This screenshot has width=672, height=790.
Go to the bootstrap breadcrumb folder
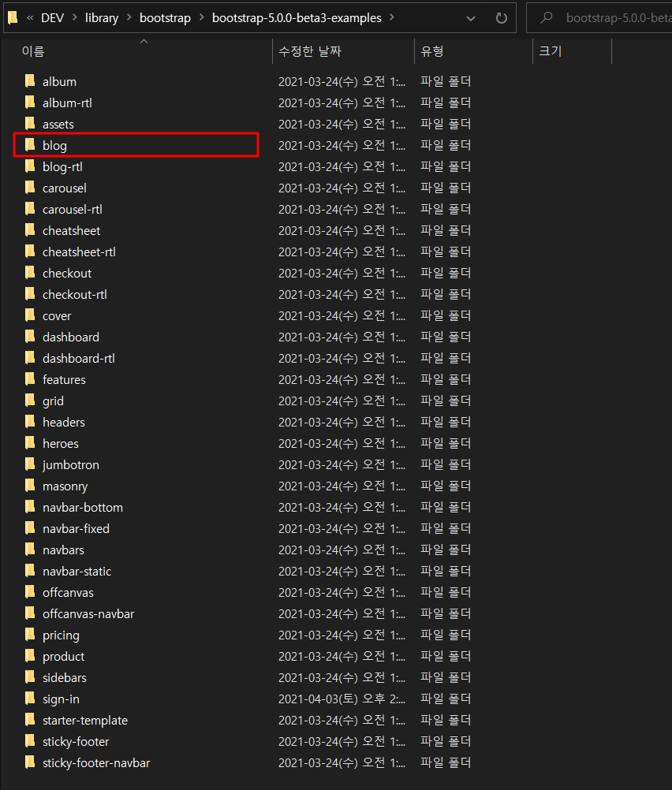[x=165, y=17]
